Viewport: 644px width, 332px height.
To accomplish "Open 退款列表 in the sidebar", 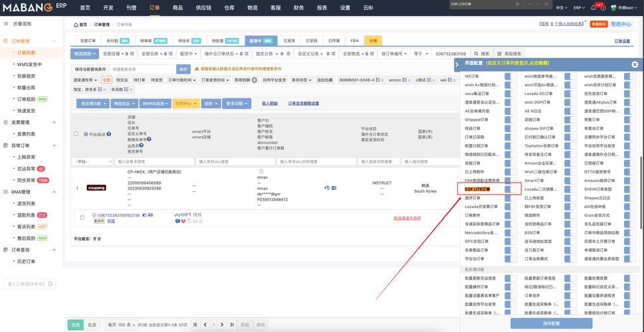I will (27, 215).
